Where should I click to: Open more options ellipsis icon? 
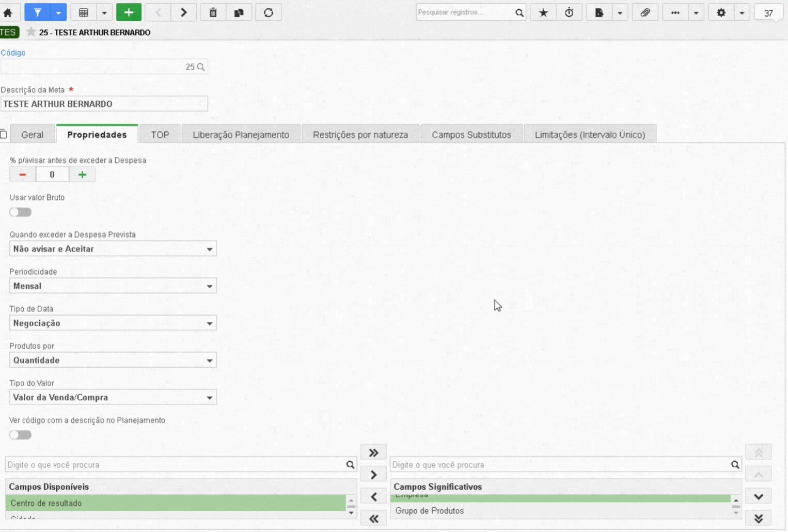[x=675, y=12]
